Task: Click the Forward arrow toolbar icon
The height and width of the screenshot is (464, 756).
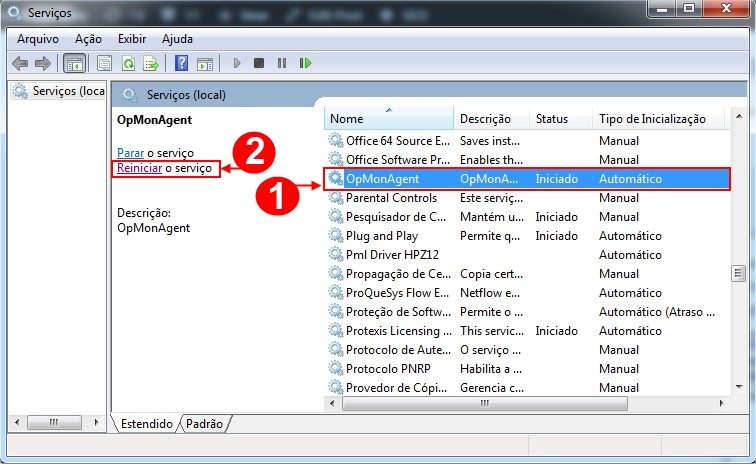Action: click(x=43, y=63)
